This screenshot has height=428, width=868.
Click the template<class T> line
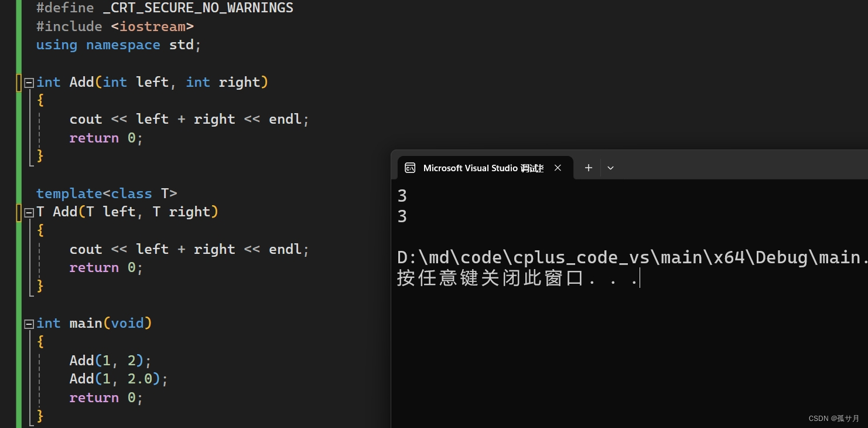click(107, 193)
